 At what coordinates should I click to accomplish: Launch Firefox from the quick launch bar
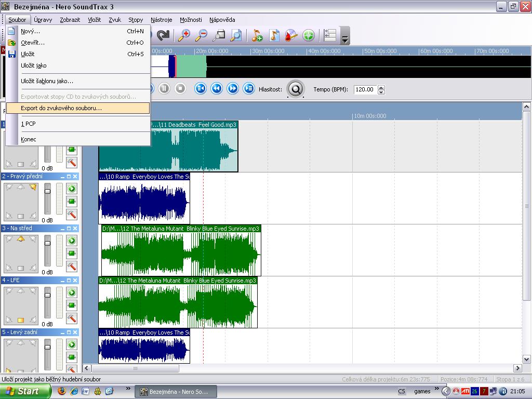[62, 391]
